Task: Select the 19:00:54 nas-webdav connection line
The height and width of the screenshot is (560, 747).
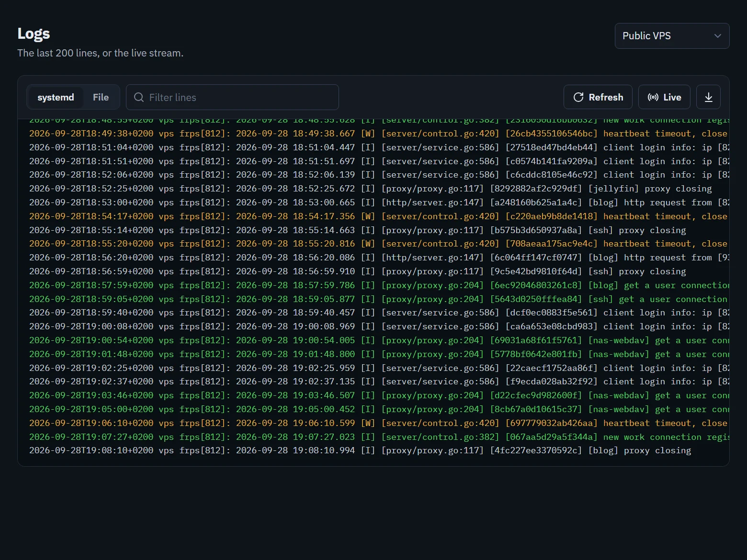Action: pos(378,340)
